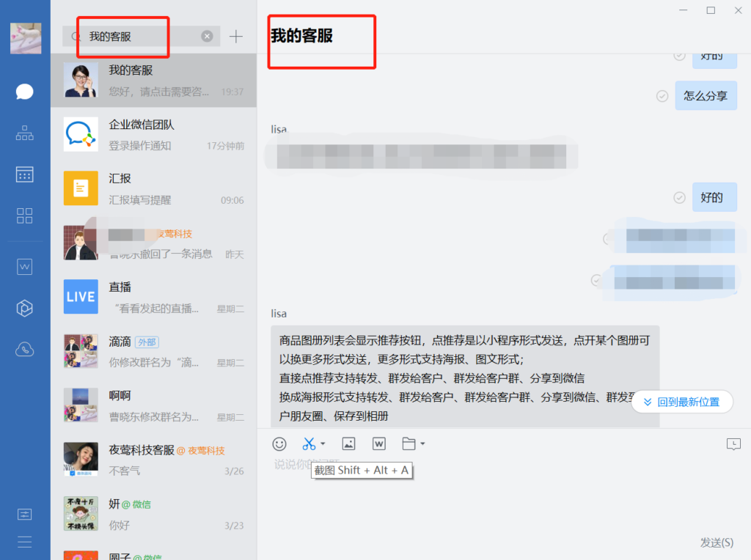Open the Docs icon in the sidebar
The height and width of the screenshot is (560, 751).
(24, 267)
